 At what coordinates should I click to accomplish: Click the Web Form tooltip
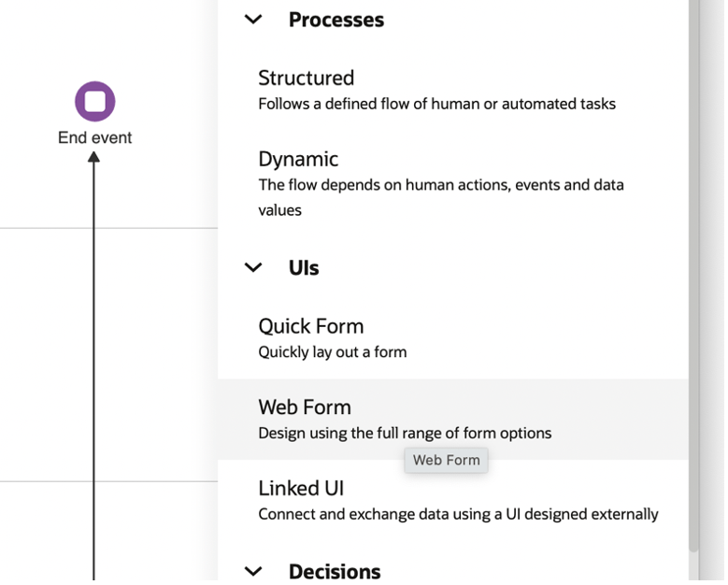(446, 460)
